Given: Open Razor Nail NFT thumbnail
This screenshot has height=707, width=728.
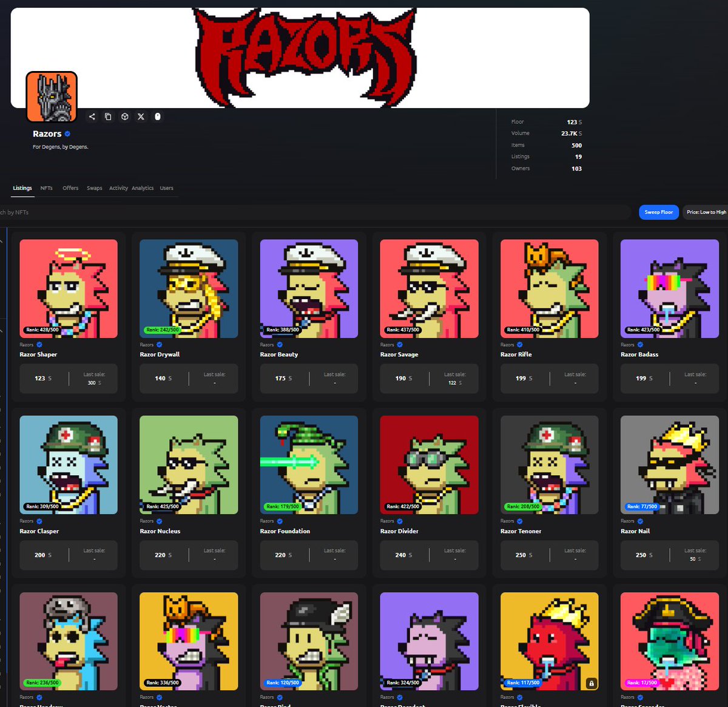Looking at the screenshot, I should coord(669,465).
